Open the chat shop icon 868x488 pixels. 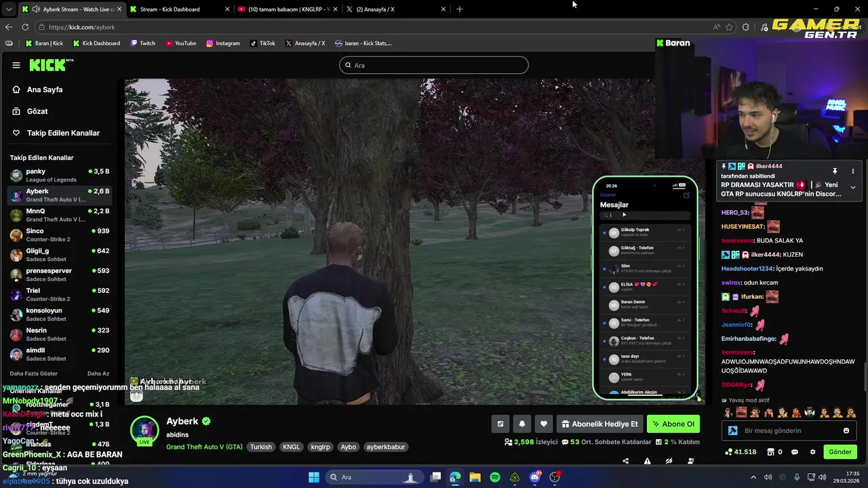click(771, 452)
